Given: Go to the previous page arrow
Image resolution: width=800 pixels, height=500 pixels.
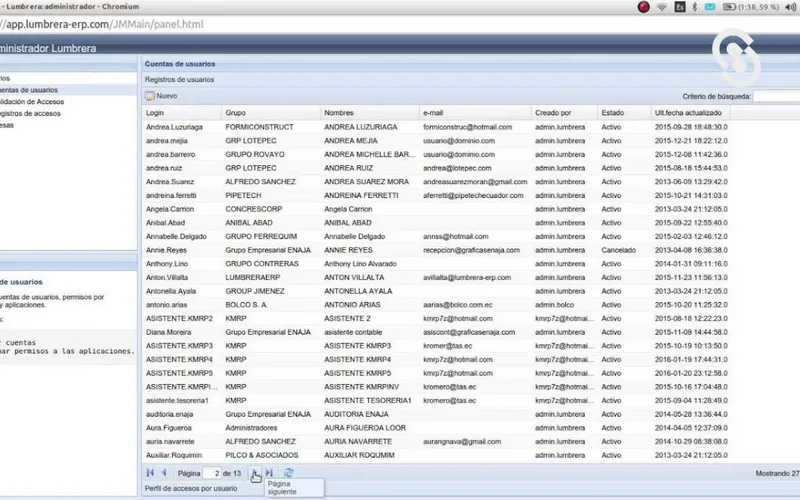Looking at the screenshot, I should [164, 473].
